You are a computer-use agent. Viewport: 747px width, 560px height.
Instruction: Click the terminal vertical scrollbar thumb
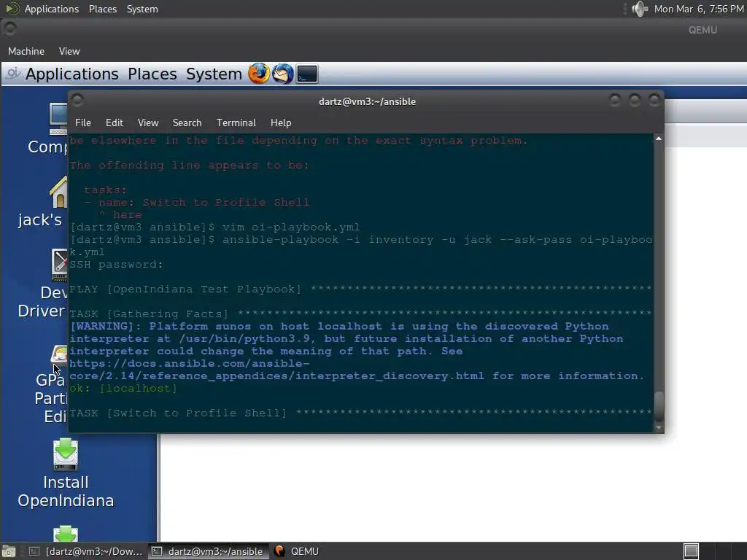point(659,406)
